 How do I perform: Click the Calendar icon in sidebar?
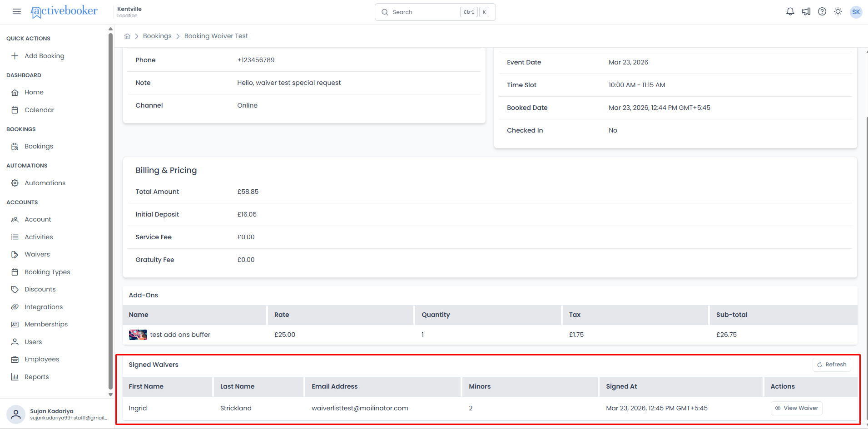coord(15,110)
